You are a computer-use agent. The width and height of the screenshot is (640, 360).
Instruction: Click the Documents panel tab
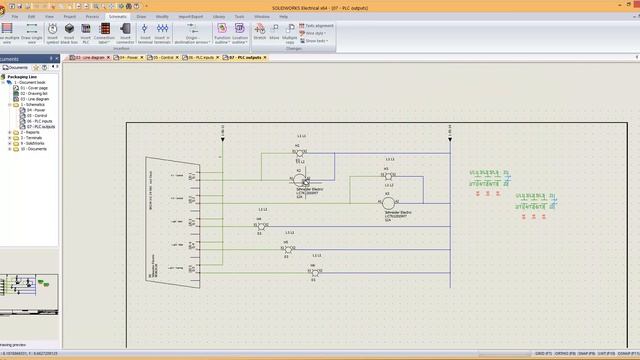coord(16,67)
